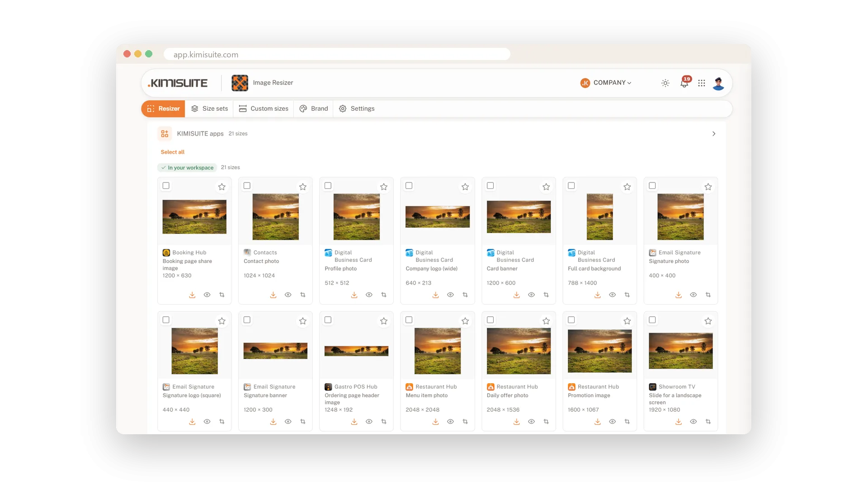This screenshot has height=488, width=868.
Task: Preview the Booking page share image
Action: pos(207,295)
